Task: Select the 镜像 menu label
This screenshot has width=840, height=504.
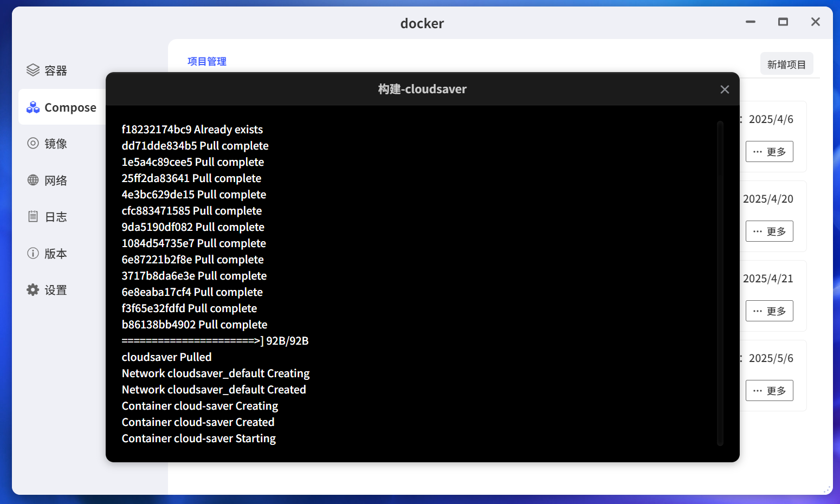Action: (56, 144)
